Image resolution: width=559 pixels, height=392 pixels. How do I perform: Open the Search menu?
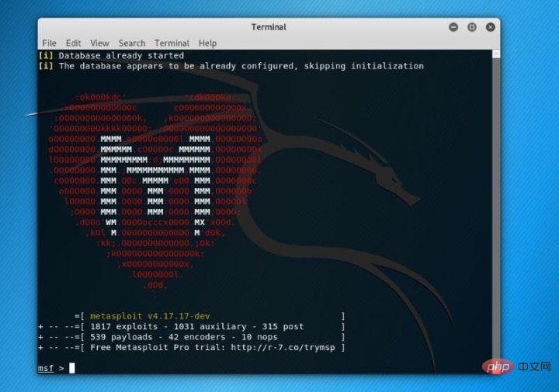[132, 43]
